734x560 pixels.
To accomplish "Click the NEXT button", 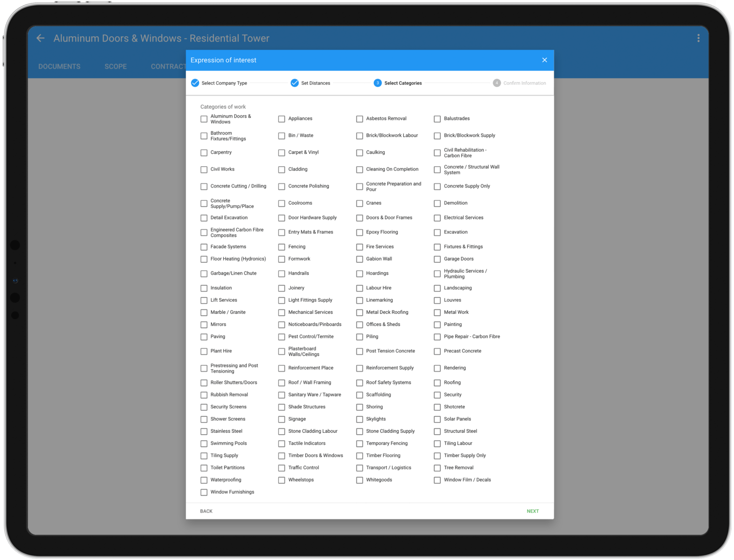I will 533,511.
